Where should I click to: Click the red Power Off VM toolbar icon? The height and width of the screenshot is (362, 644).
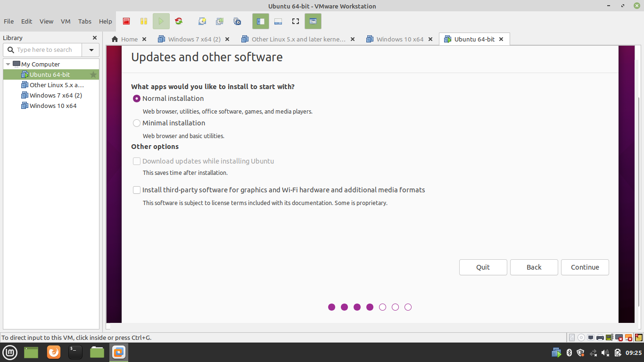point(126,21)
